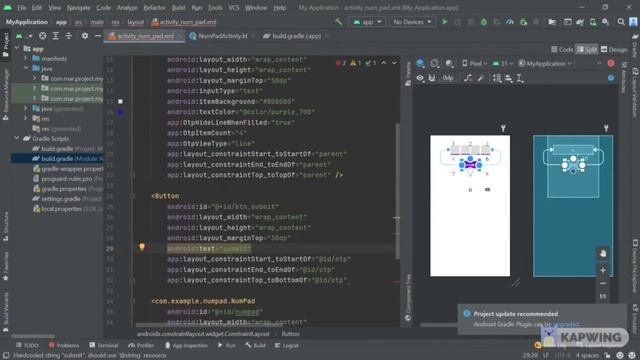The width and height of the screenshot is (640, 360).
Task: Expand the manifests folder
Action: [x=26, y=58]
